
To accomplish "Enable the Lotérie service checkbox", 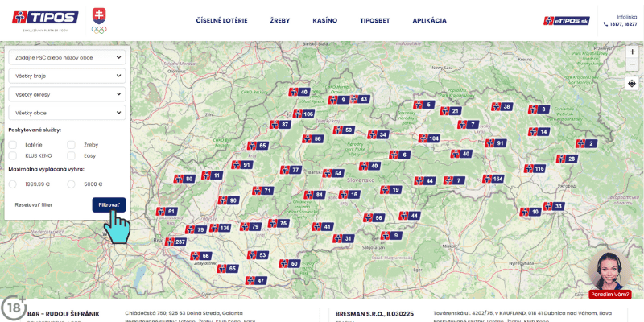I will tap(13, 145).
